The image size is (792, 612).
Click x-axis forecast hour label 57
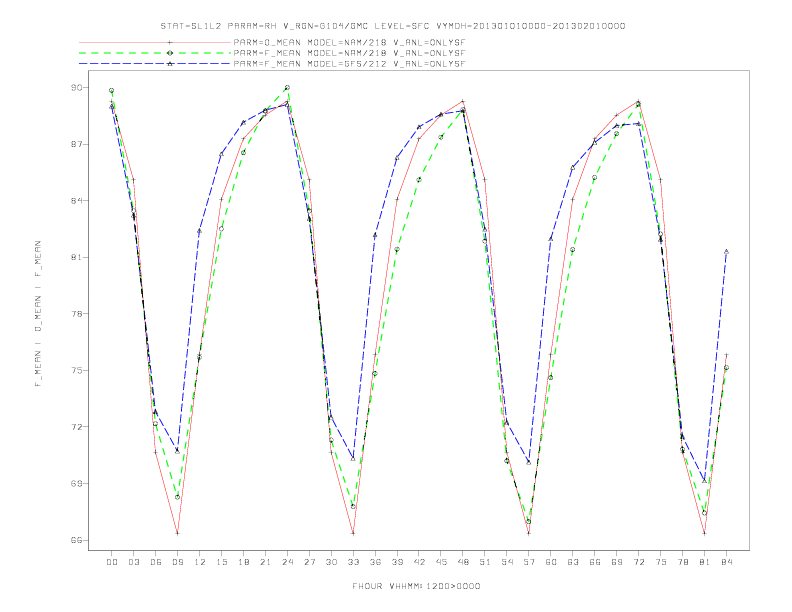pos(529,562)
